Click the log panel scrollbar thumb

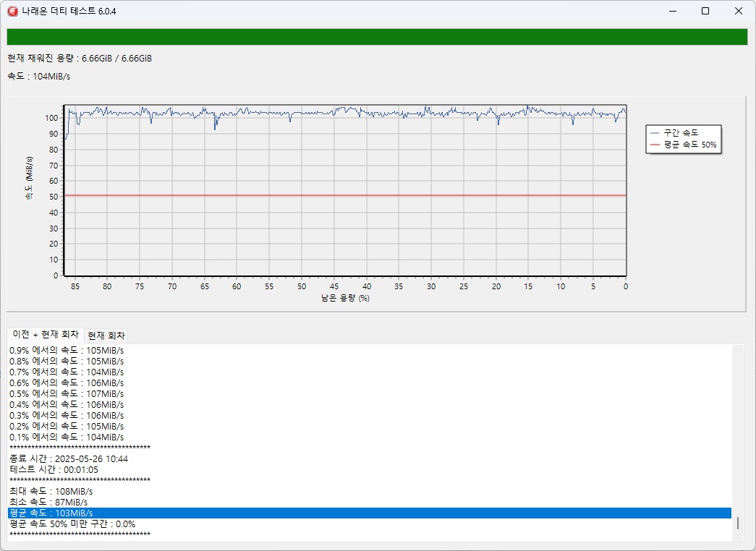click(x=738, y=524)
